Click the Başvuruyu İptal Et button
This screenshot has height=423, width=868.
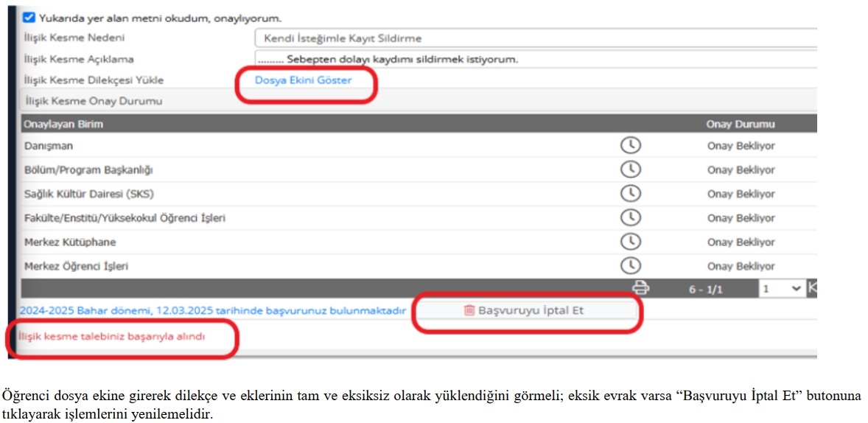(525, 310)
